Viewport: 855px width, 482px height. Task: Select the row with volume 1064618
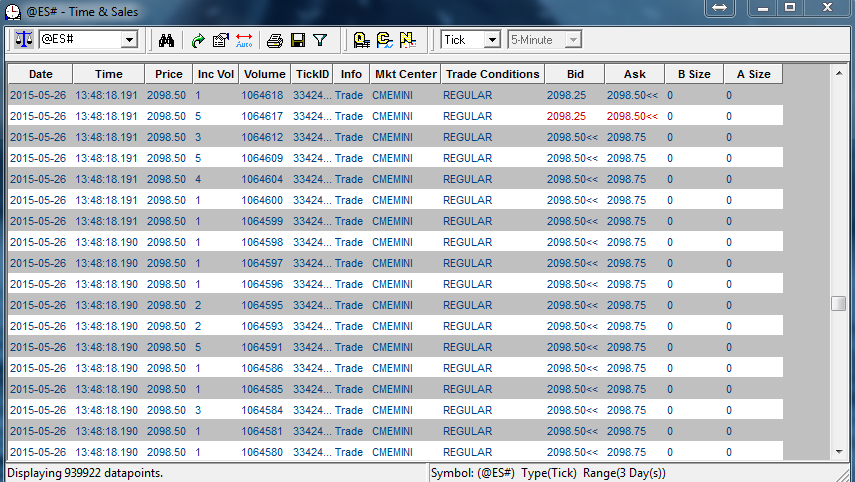[395, 95]
